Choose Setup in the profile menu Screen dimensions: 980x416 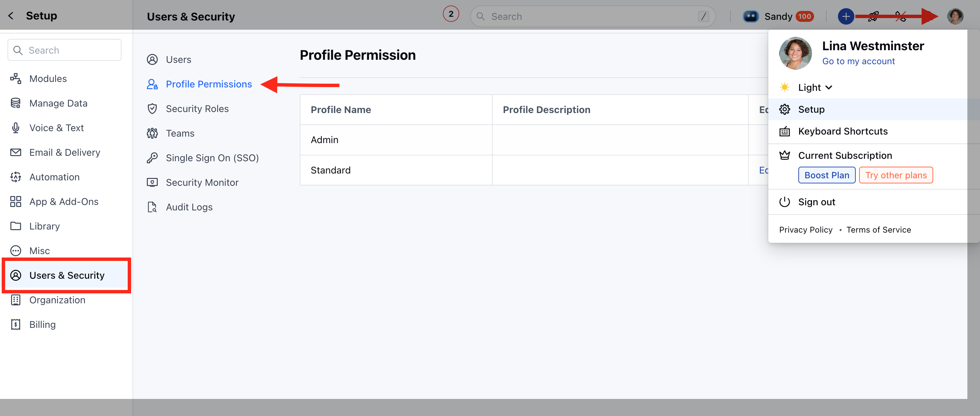click(811, 110)
